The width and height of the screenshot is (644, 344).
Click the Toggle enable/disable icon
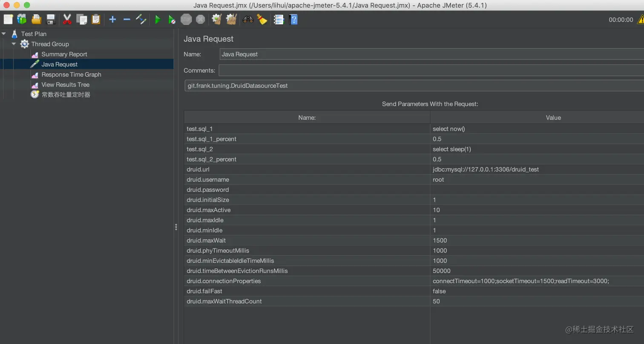(141, 19)
